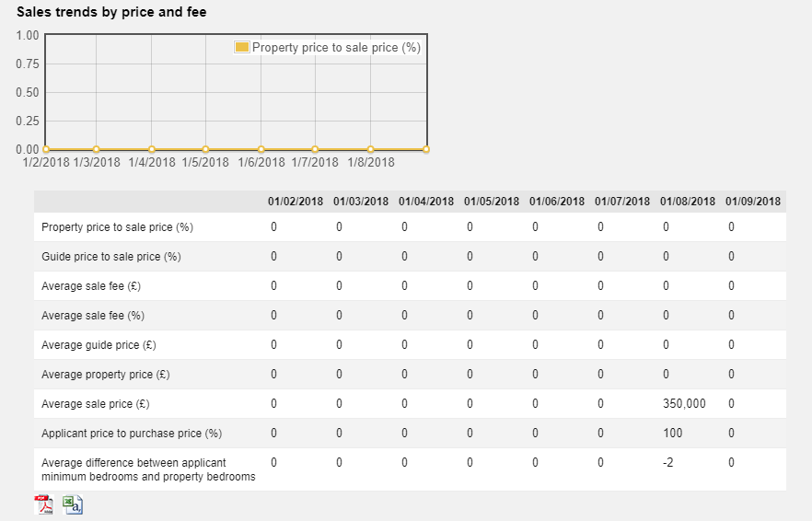
Task: Click the first data point on chart line
Action: [44, 149]
